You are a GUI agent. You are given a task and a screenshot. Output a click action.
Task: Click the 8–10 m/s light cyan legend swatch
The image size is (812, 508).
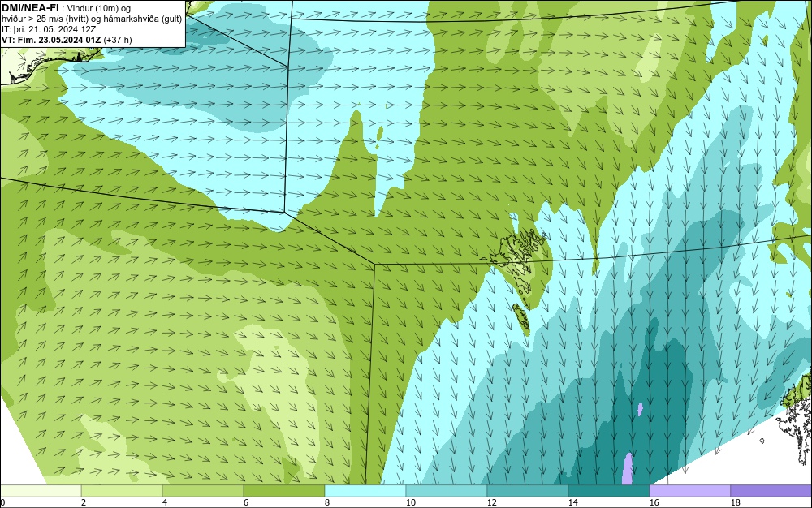[365, 490]
